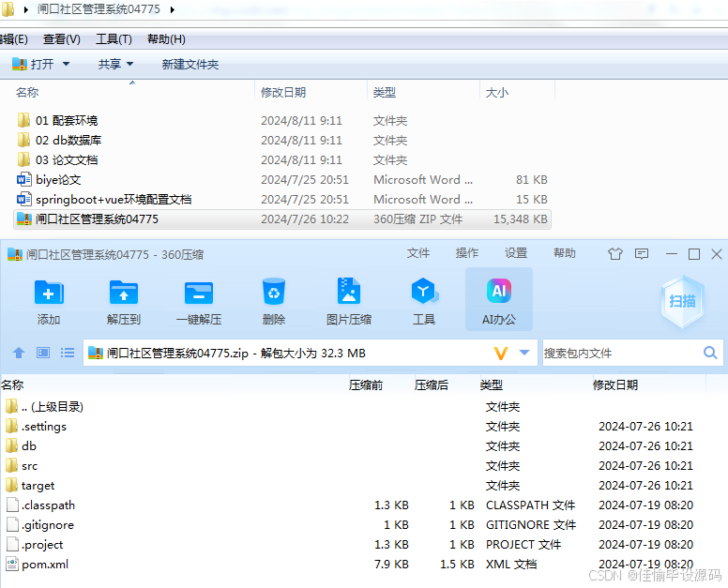
Task: Expand the path history dropdown arrow in 360压缩
Action: (524, 353)
